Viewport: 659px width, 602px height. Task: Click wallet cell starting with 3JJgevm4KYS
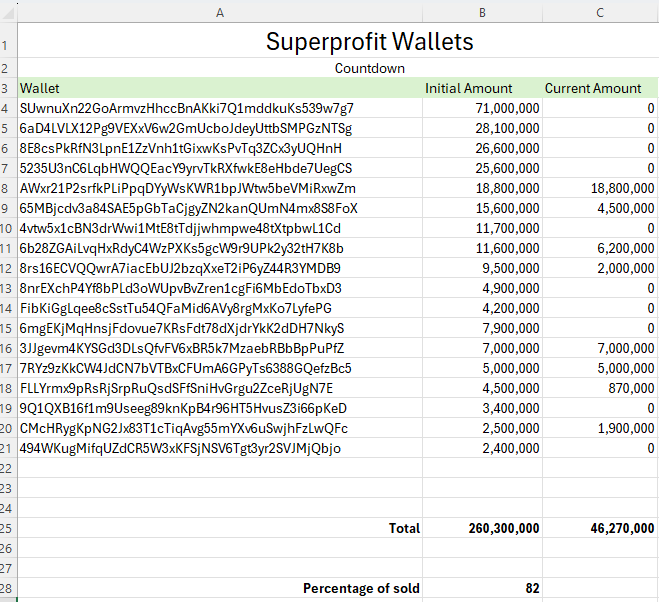[220, 349]
